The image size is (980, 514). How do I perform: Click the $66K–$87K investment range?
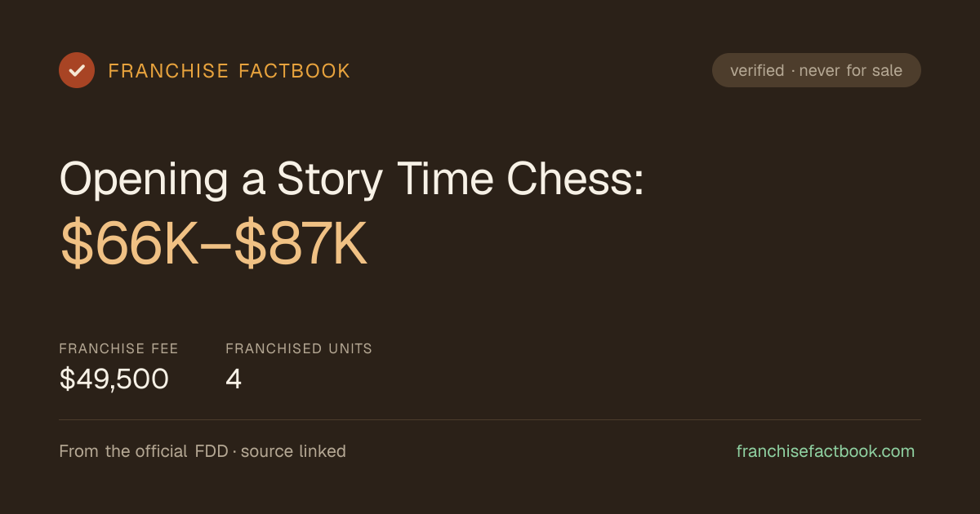tap(214, 244)
